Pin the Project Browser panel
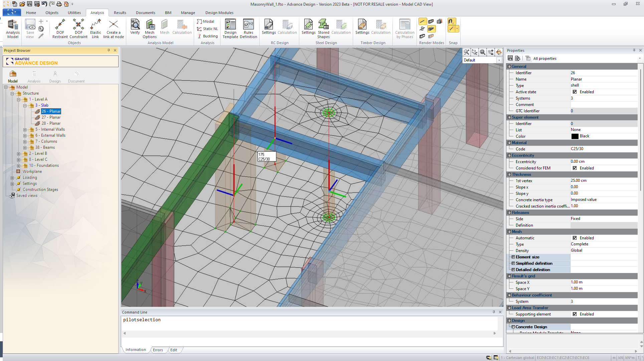This screenshot has width=644, height=361. [109, 50]
